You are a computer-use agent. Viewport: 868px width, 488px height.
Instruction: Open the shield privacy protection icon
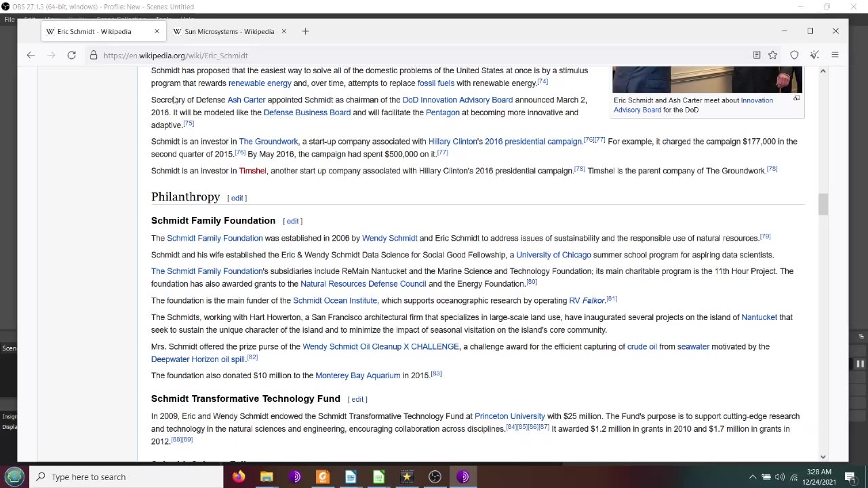(x=794, y=56)
